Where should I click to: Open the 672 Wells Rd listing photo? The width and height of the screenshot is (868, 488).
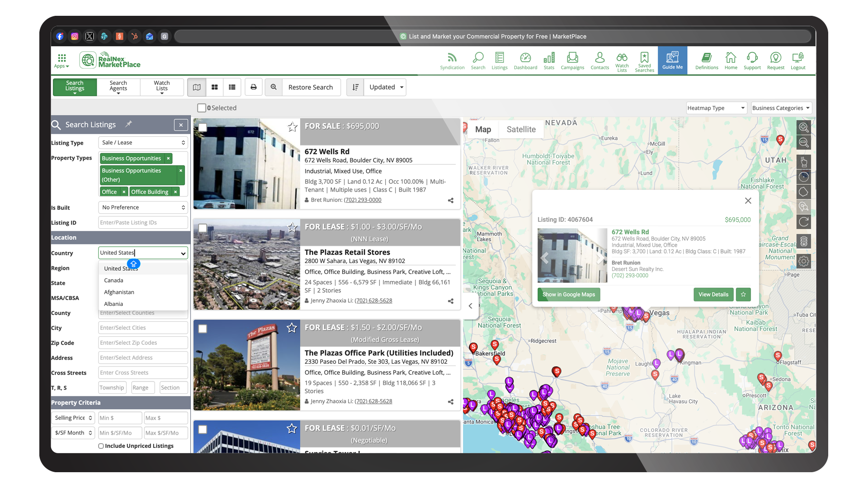coord(247,164)
